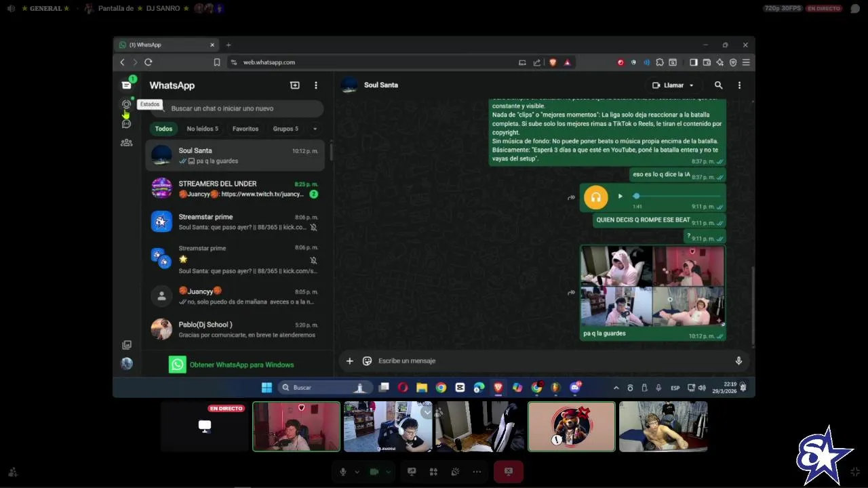Bookmark this page in the browser

click(217, 62)
